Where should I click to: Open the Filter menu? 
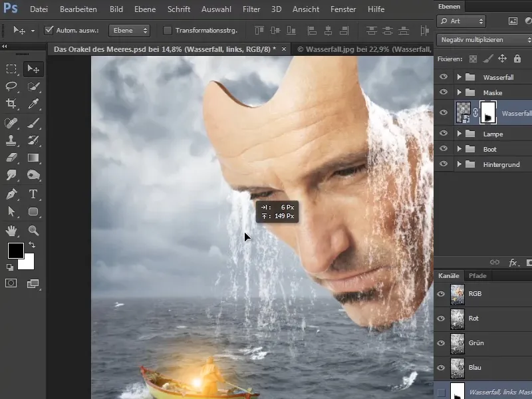coord(251,9)
